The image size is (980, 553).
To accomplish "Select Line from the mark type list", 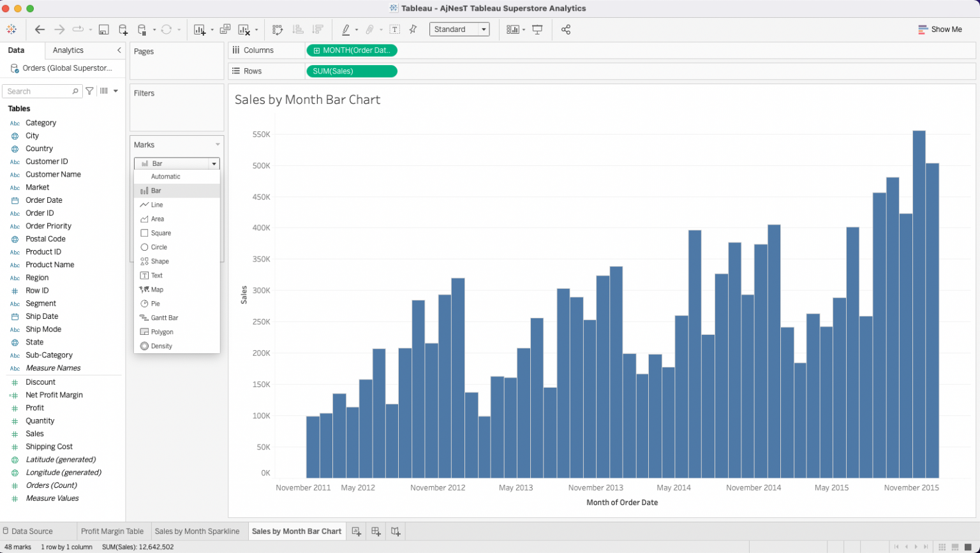I will (157, 205).
